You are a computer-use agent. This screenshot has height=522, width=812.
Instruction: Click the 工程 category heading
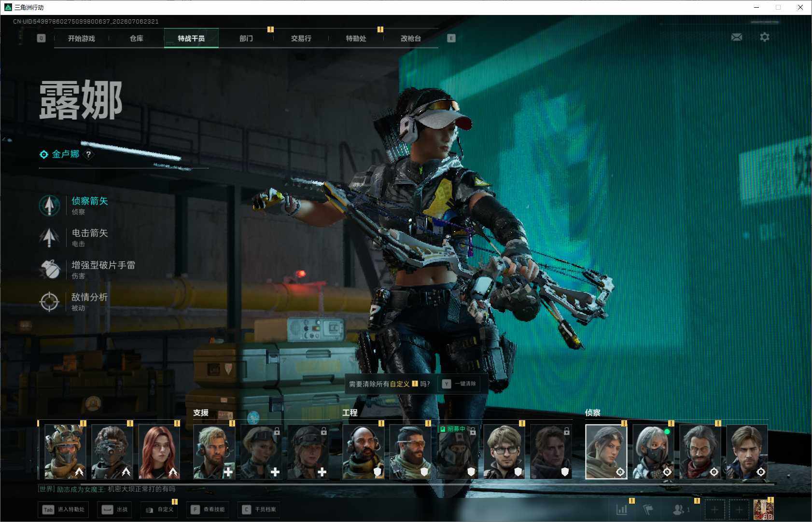click(350, 412)
